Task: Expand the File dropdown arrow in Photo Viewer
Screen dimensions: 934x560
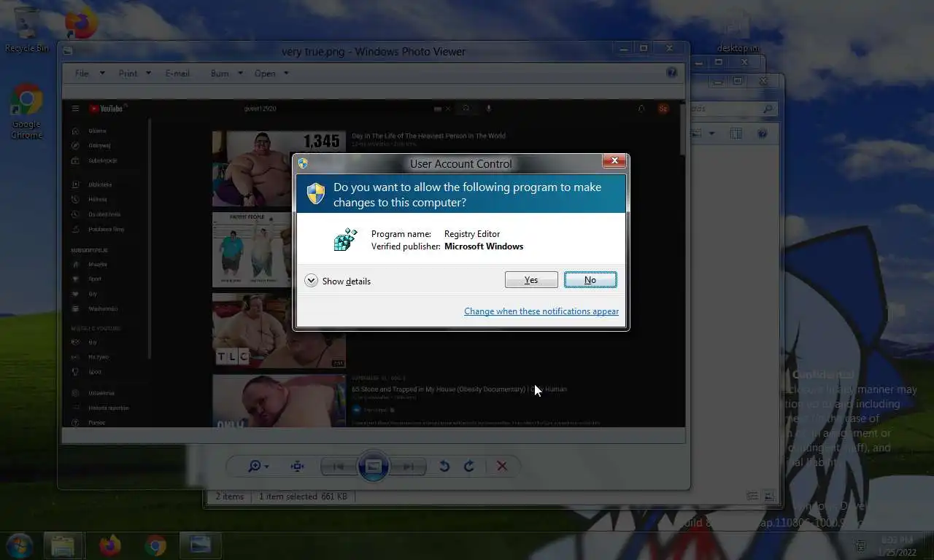Action: [102, 73]
